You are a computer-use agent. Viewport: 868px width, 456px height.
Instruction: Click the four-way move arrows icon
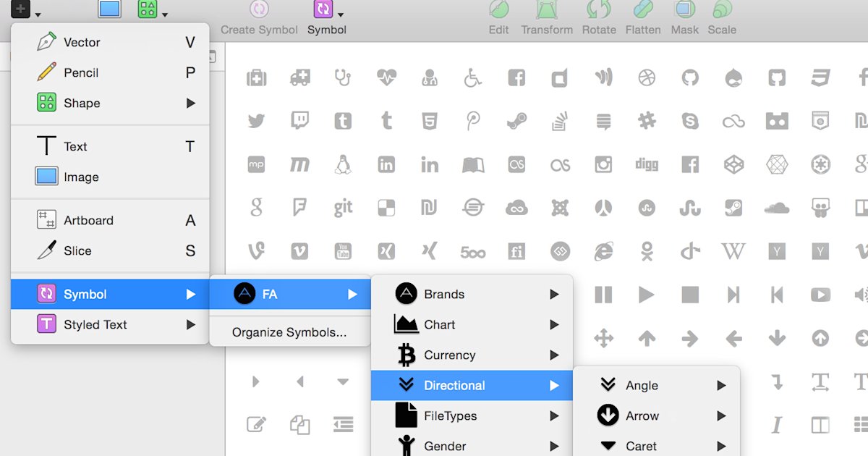[x=603, y=338]
